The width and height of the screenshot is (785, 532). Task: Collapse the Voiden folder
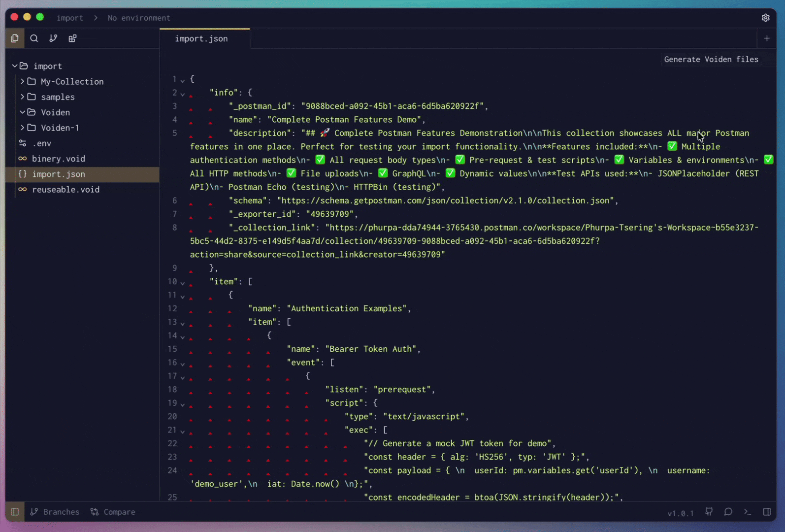pyautogui.click(x=23, y=112)
